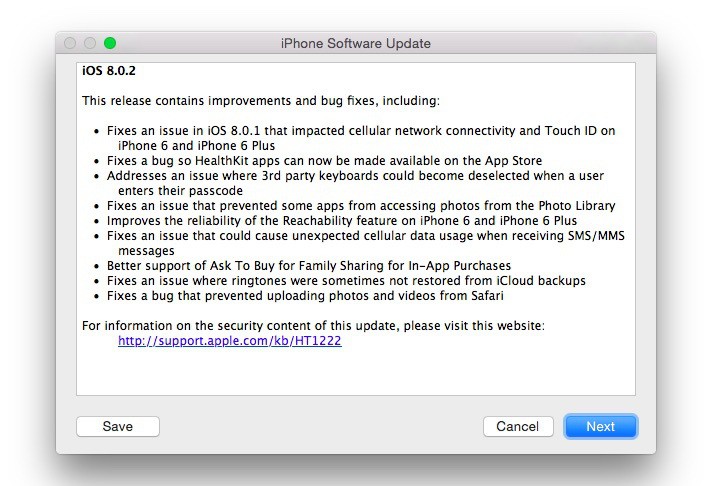Continue with the Next button
Viewport: 712px width, 486px height.
point(601,426)
